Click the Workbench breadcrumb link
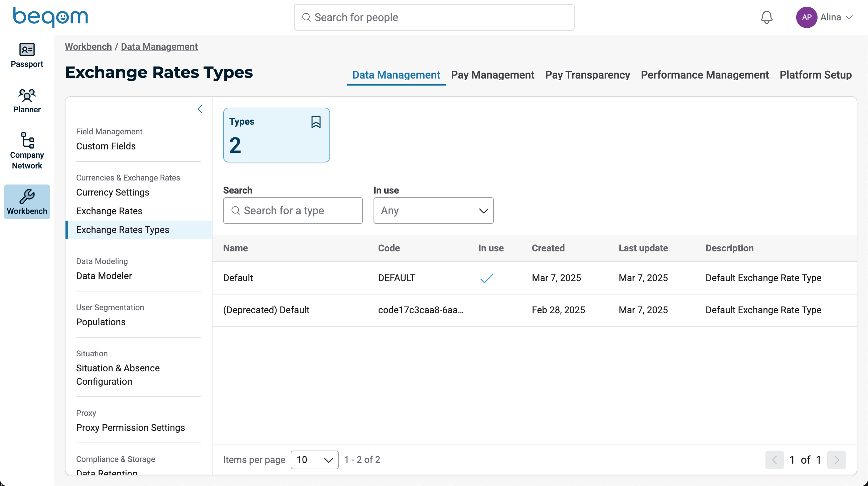This screenshot has width=868, height=486. [88, 46]
